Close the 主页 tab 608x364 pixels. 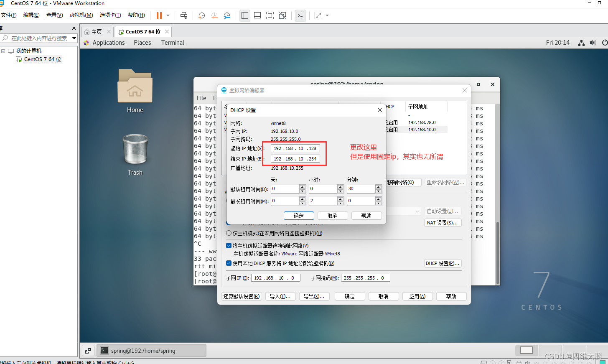[109, 31]
